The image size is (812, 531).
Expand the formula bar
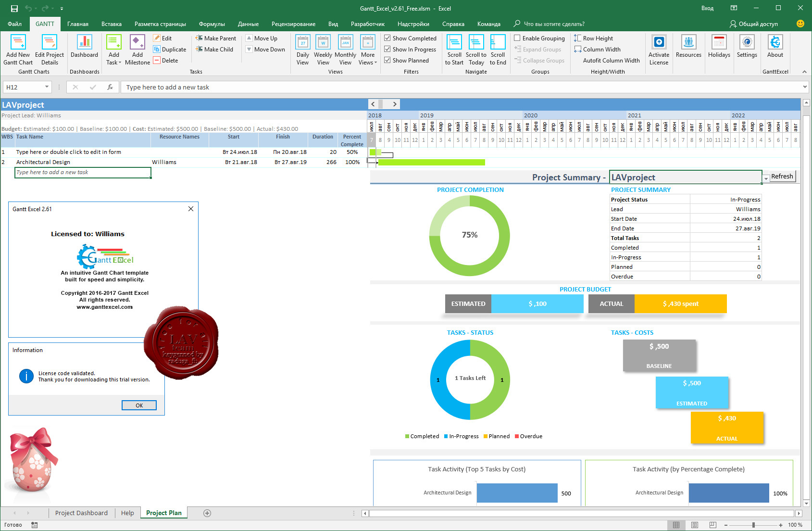point(805,87)
